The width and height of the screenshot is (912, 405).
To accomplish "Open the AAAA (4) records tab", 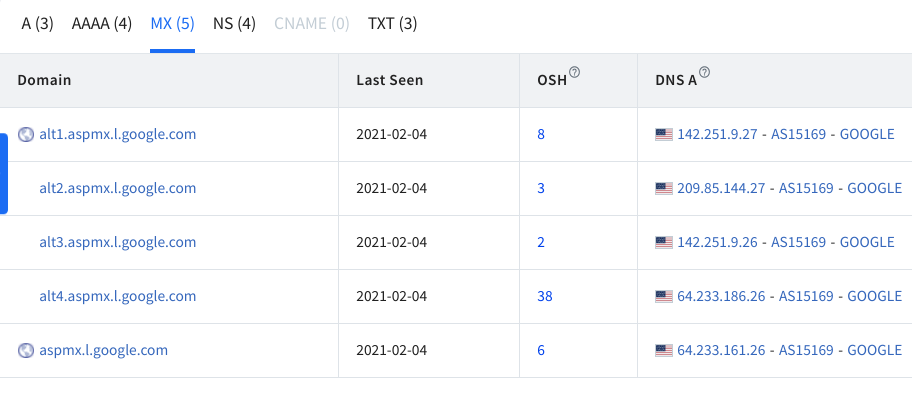I will click(102, 24).
